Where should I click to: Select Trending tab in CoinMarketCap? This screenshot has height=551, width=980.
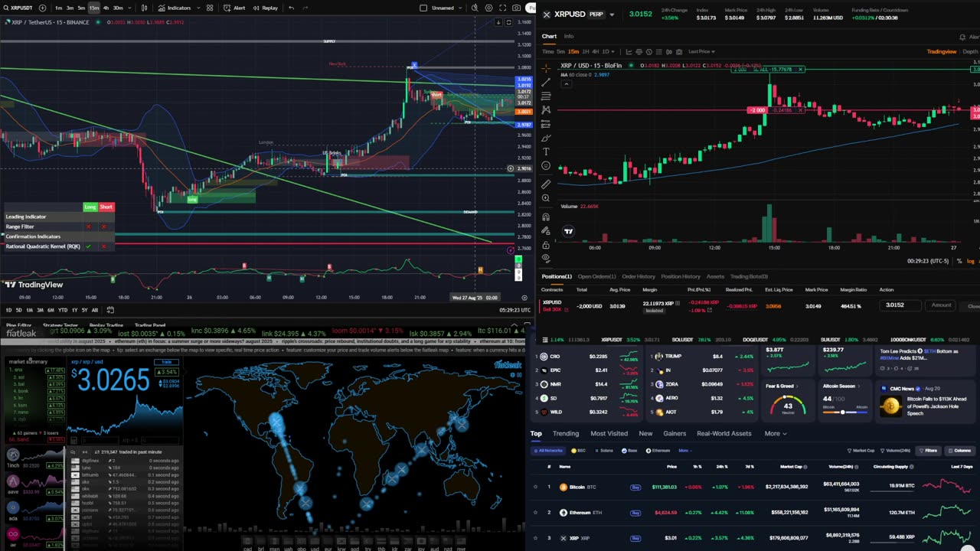pos(566,433)
